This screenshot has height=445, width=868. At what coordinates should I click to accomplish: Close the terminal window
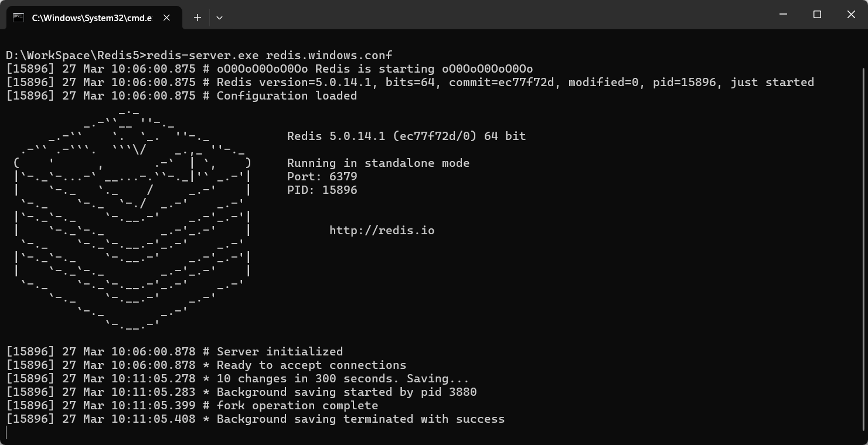click(851, 15)
